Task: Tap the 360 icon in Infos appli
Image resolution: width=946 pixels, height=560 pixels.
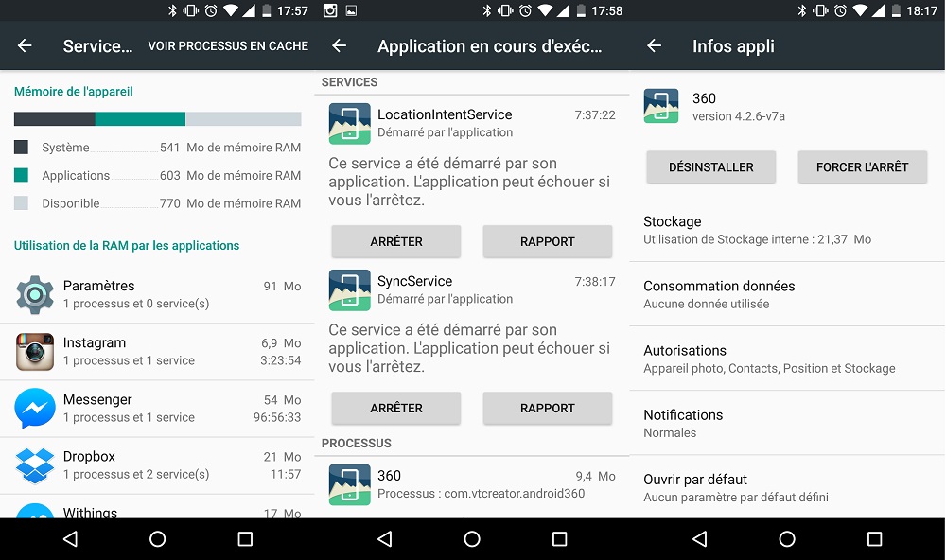Action: click(661, 106)
